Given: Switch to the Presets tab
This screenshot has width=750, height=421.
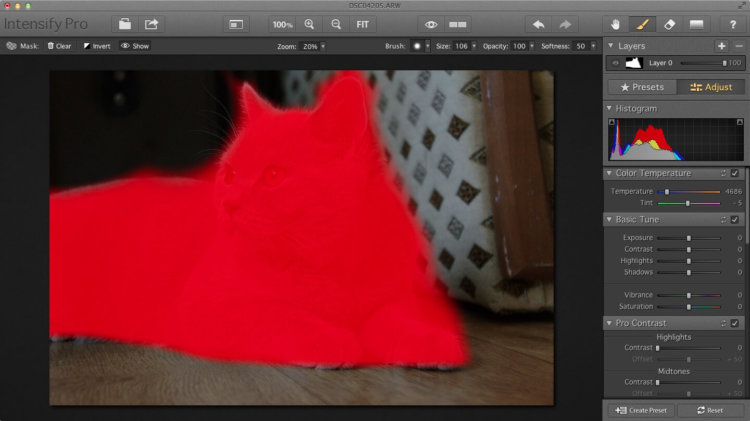Looking at the screenshot, I should tap(642, 87).
